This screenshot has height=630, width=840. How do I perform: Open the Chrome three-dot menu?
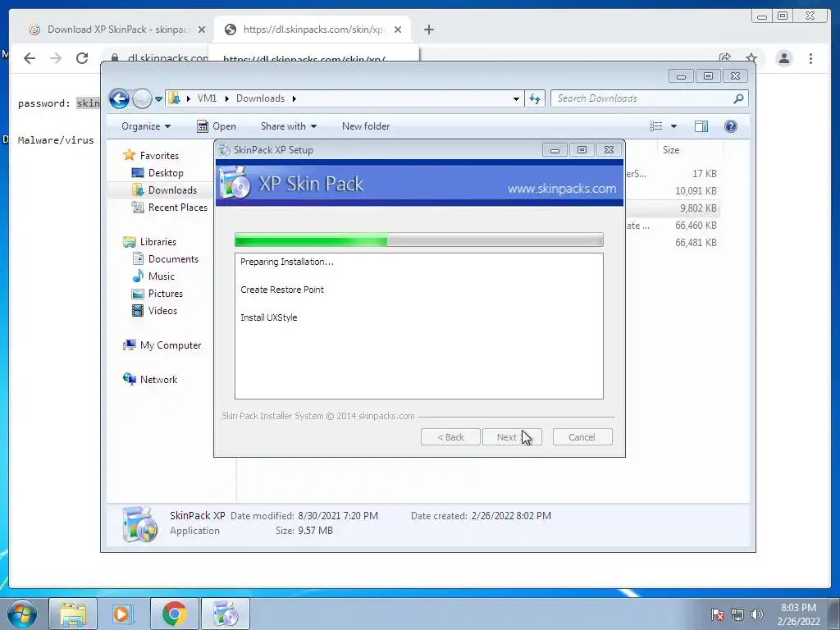tap(810, 58)
